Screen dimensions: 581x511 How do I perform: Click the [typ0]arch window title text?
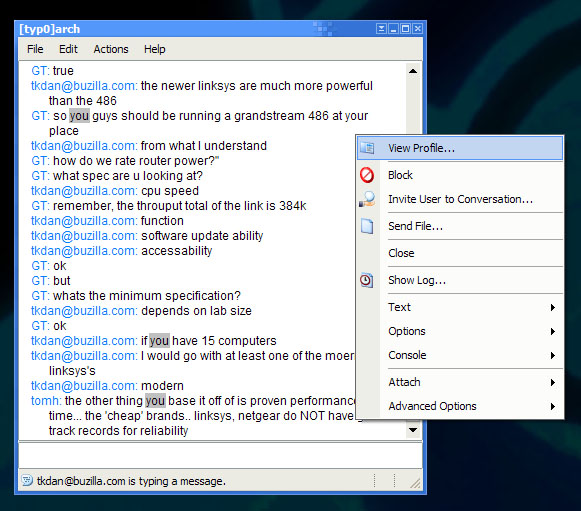tap(50, 29)
